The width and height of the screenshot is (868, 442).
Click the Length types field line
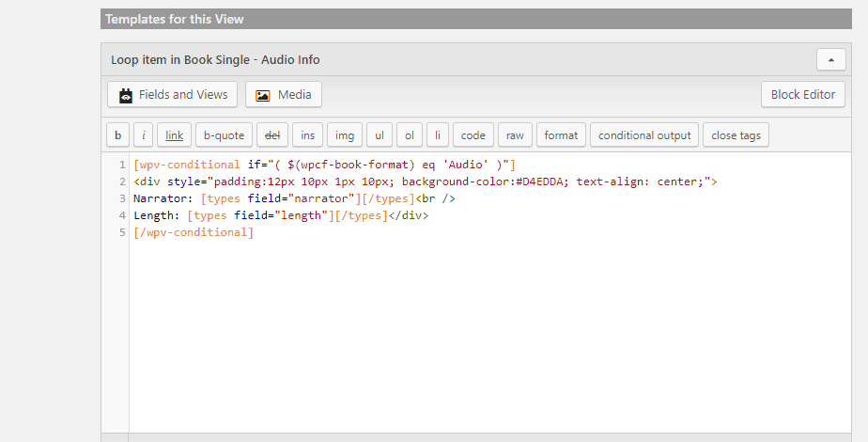[281, 215]
